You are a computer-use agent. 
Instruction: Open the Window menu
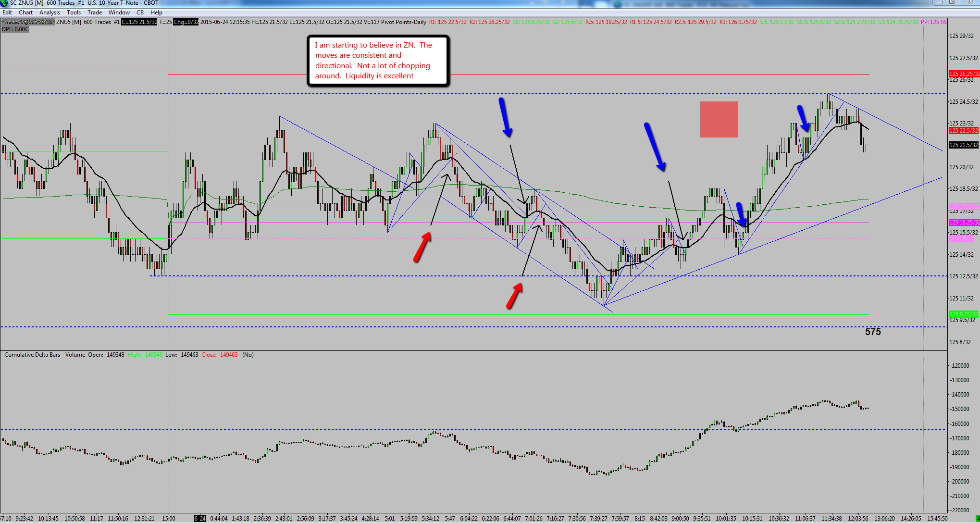click(119, 12)
